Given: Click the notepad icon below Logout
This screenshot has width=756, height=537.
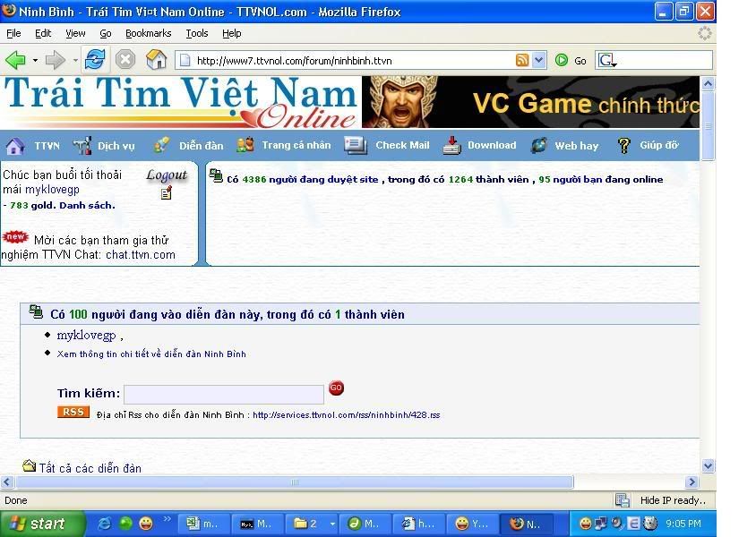Looking at the screenshot, I should click(x=167, y=193).
